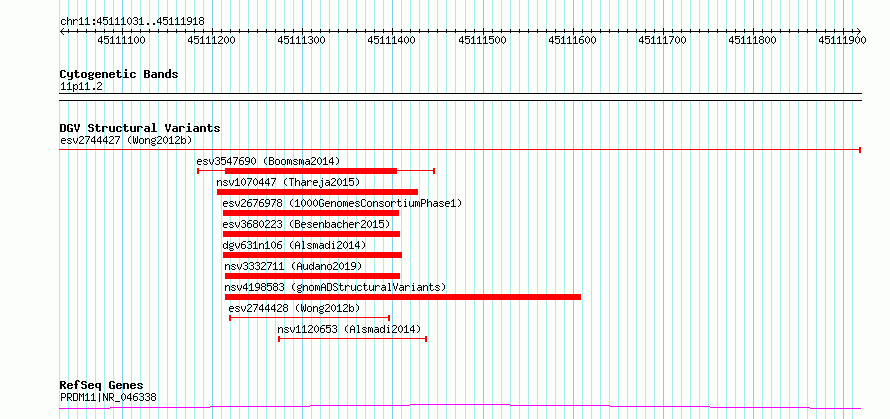Screen dimensions: 890x419
Task: Click the thin red span line of nsv1120653
Action: (x=352, y=339)
